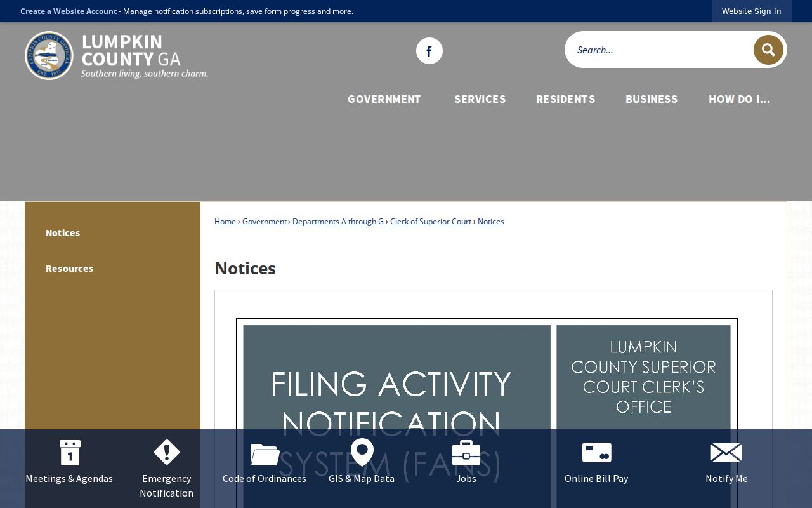Open the Facebook icon link
This screenshot has height=508, width=812.
(429, 51)
